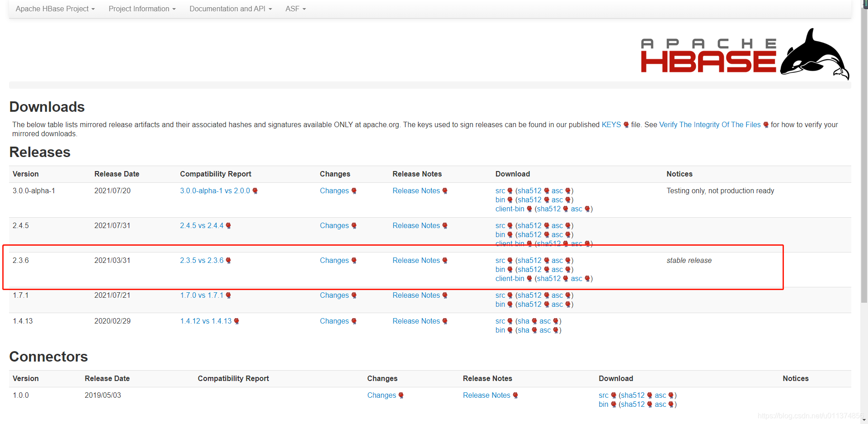Open the Apache HBase Project dropdown menu
This screenshot has height=424, width=868.
point(55,9)
